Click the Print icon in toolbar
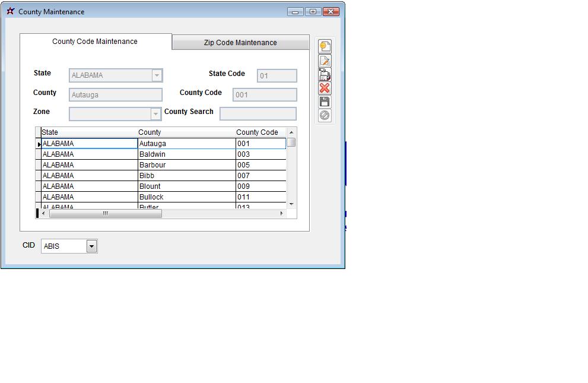Viewport: 588px width, 383px height. click(x=325, y=74)
